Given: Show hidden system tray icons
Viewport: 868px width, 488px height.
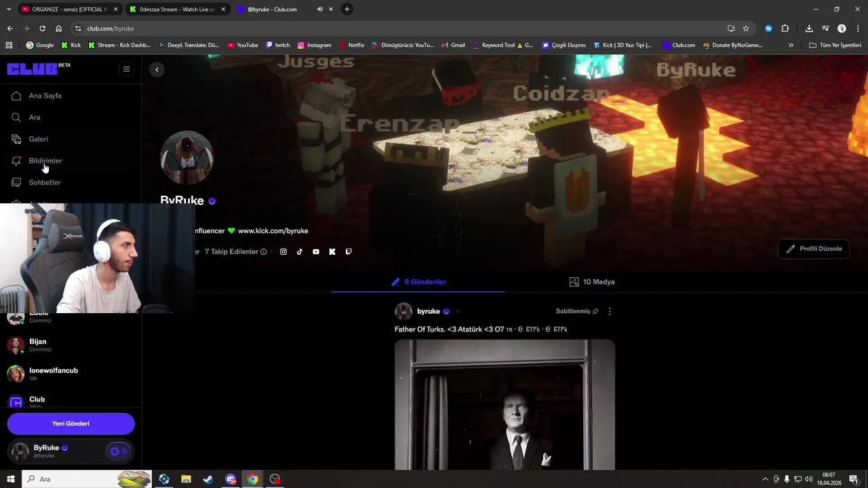Looking at the screenshot, I should (766, 479).
